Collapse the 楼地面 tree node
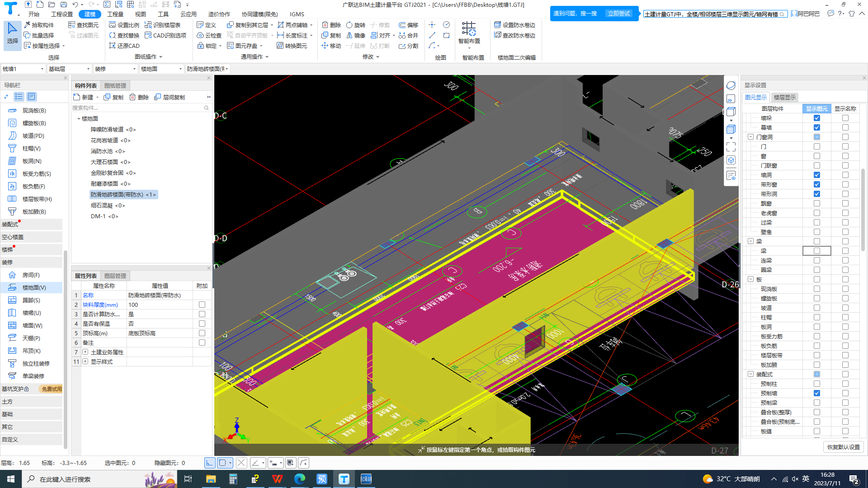 pos(79,119)
